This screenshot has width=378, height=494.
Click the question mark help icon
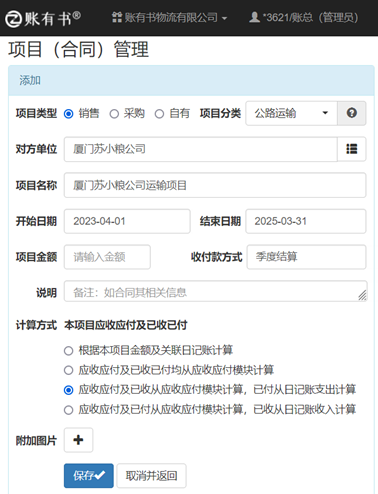point(352,113)
